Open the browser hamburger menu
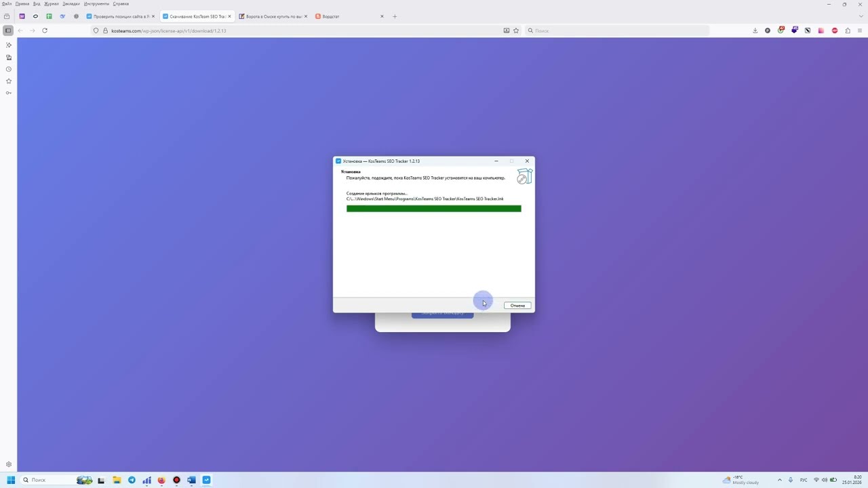The width and height of the screenshot is (868, 488). point(861,30)
